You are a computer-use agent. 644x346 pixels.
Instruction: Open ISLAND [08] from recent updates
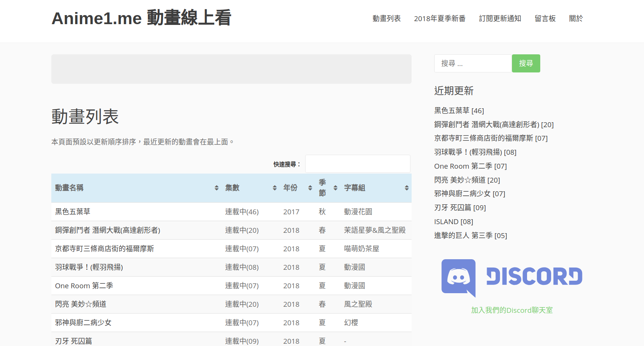tap(453, 221)
